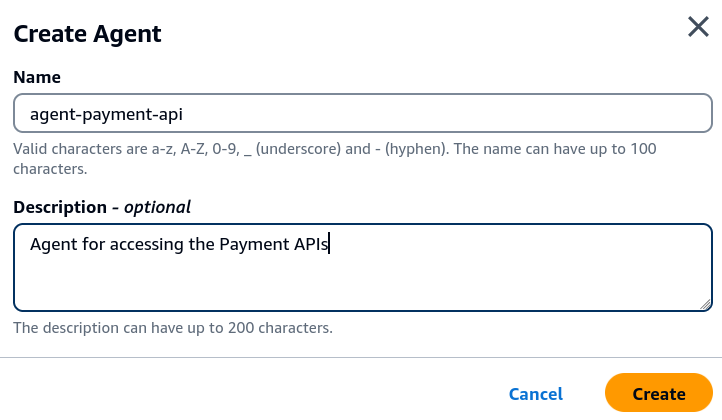Viewport: 722px width, 420px height.
Task: Click the "Create Agent" dialog heading
Action: (87, 34)
